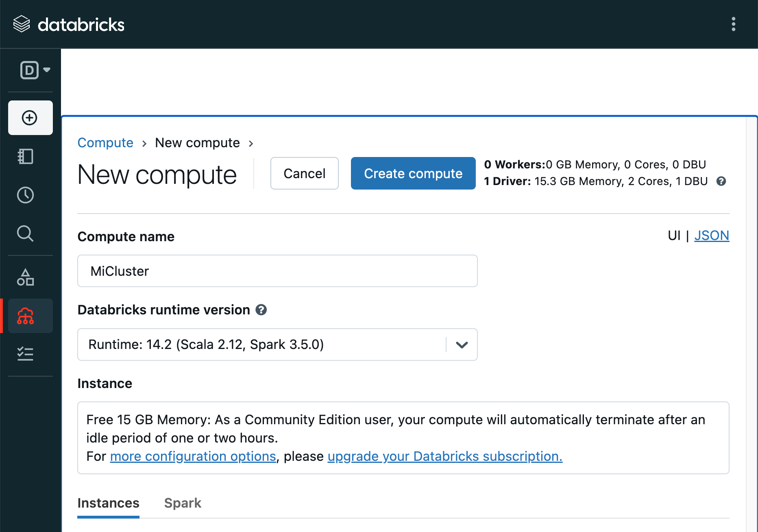Click the 1 Driver summary text
This screenshot has width=758, height=532.
[596, 181]
